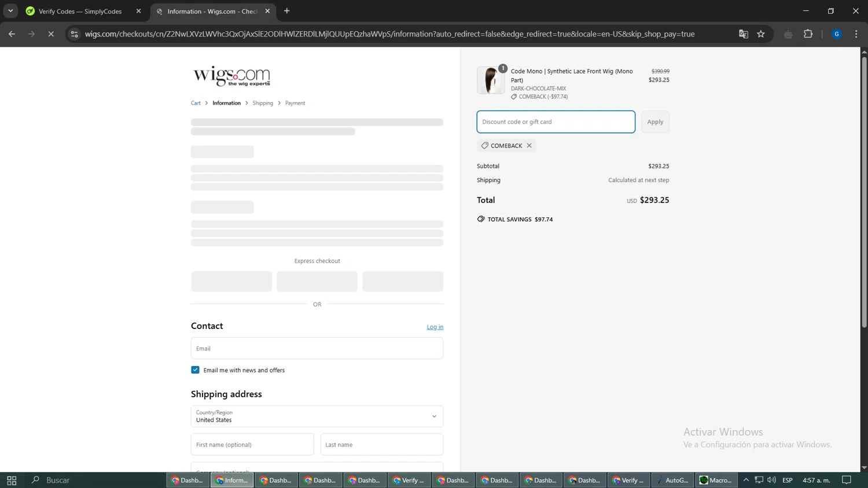The width and height of the screenshot is (868, 488).
Task: Open the Country/Region dropdown
Action: pyautogui.click(x=317, y=416)
